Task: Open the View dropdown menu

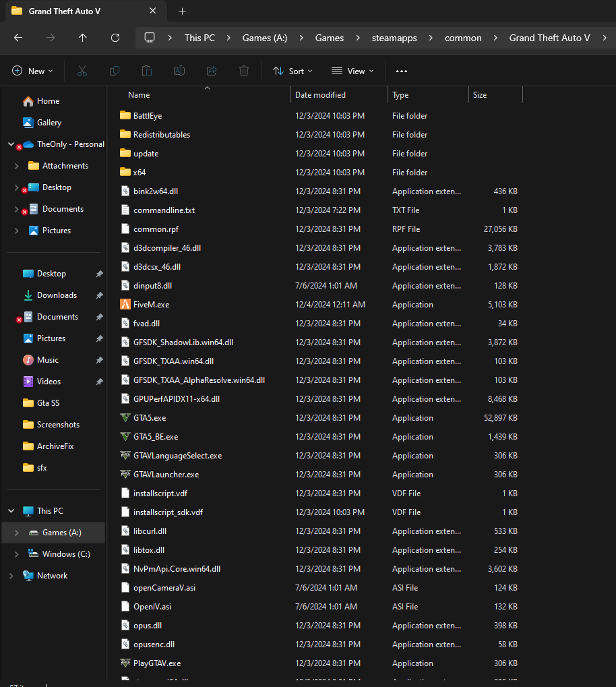Action: (352, 71)
